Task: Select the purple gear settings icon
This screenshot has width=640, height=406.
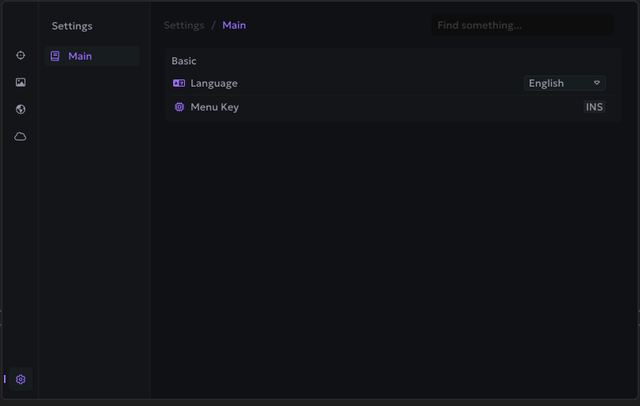Action: [20, 379]
